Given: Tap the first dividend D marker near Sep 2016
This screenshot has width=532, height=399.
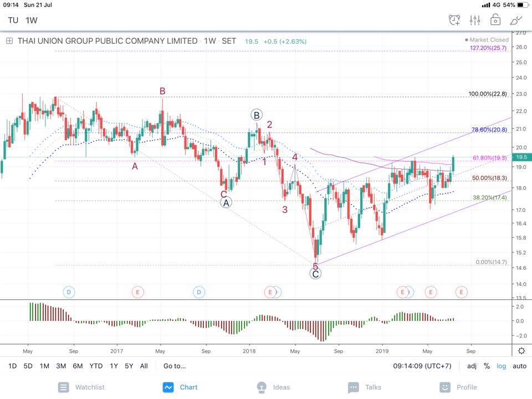Looking at the screenshot, I should (x=69, y=292).
